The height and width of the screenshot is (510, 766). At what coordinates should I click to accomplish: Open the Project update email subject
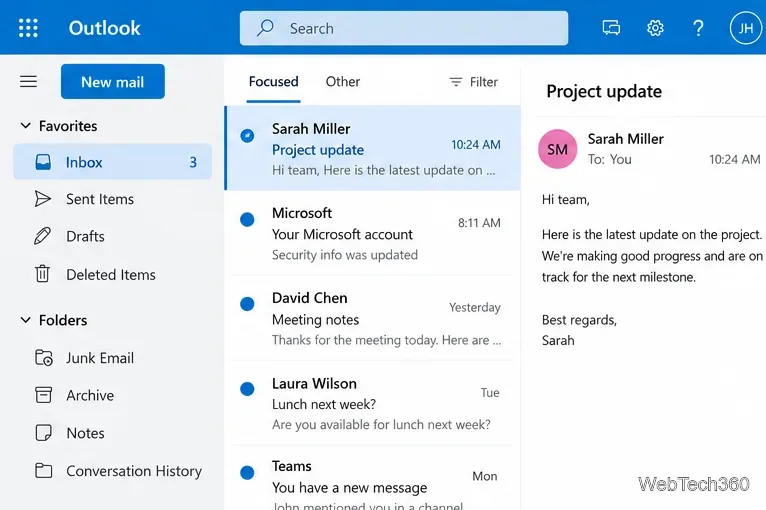pyautogui.click(x=318, y=149)
